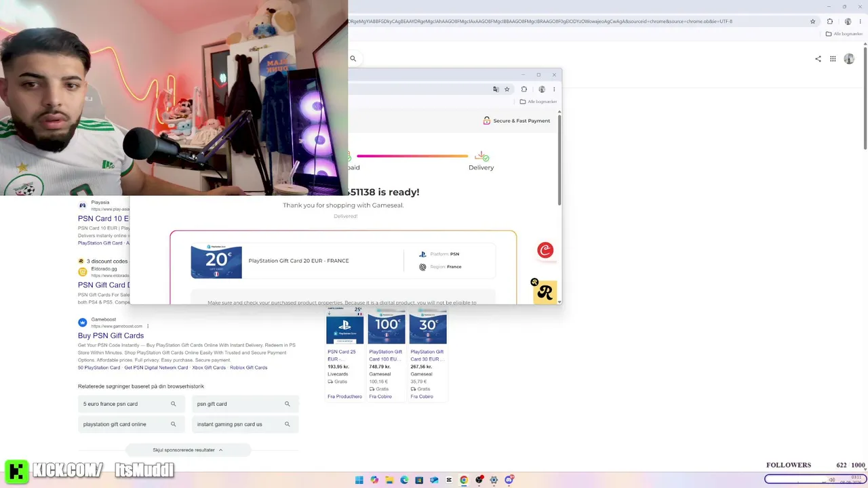Open the Settings gear on the taskbar
Viewport: 868px width, 488px height.
494,480
